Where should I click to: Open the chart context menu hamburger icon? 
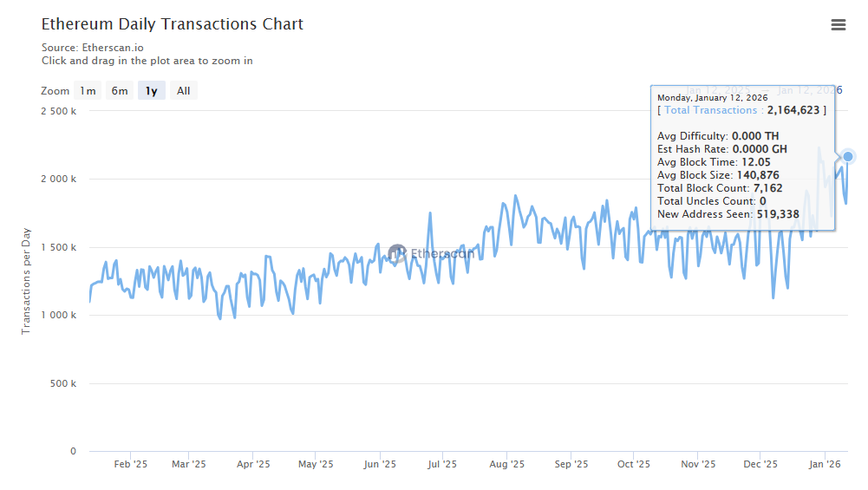click(838, 25)
